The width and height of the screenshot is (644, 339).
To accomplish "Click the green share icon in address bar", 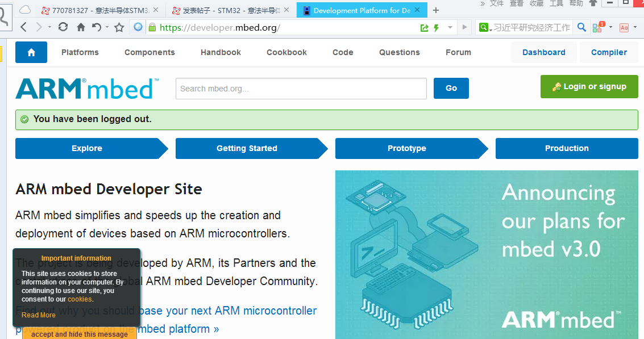I will (x=424, y=28).
